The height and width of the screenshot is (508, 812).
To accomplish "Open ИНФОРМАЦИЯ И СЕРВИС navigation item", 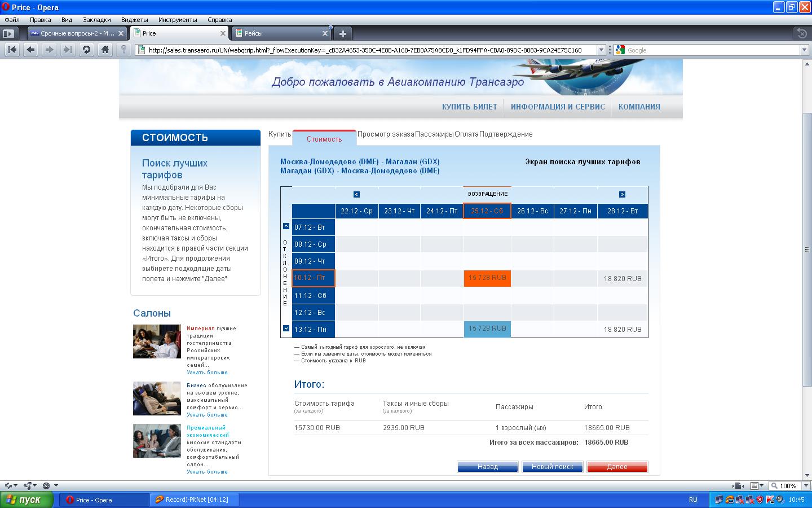I will tap(558, 107).
